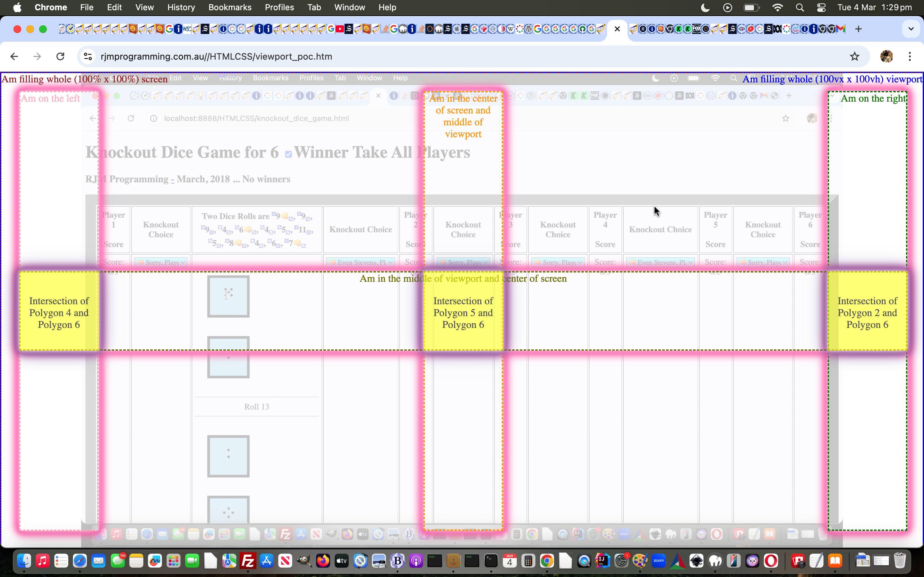Screen dimensions: 924x577
Task: Open the Bookmarks menu
Action: pyautogui.click(x=229, y=7)
